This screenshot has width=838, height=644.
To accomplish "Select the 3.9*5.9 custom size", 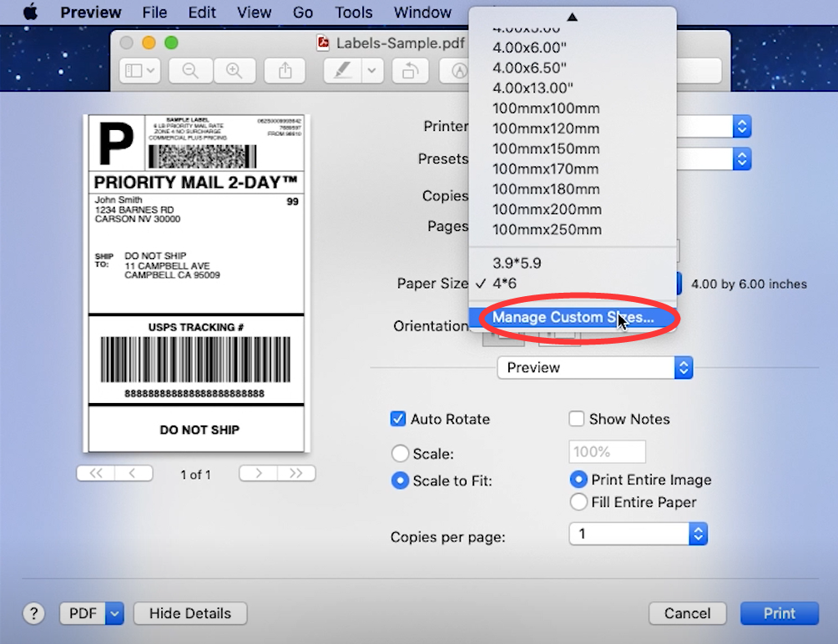I will [x=517, y=264].
